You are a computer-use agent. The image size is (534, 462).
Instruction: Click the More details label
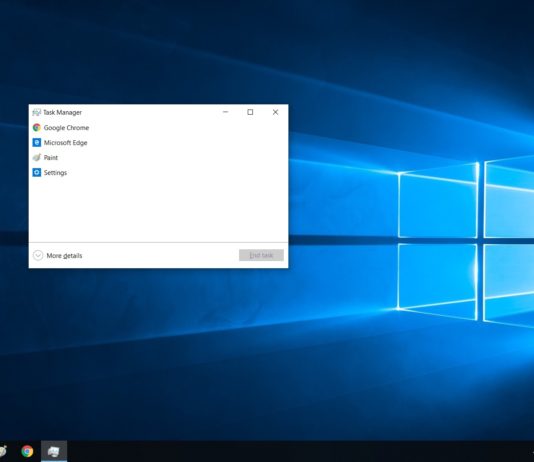pyautogui.click(x=64, y=256)
